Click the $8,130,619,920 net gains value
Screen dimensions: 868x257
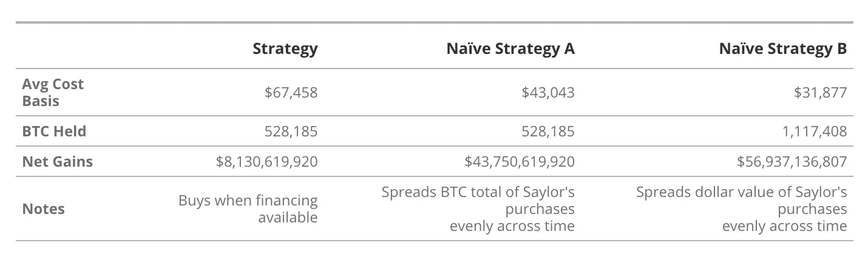tap(266, 162)
